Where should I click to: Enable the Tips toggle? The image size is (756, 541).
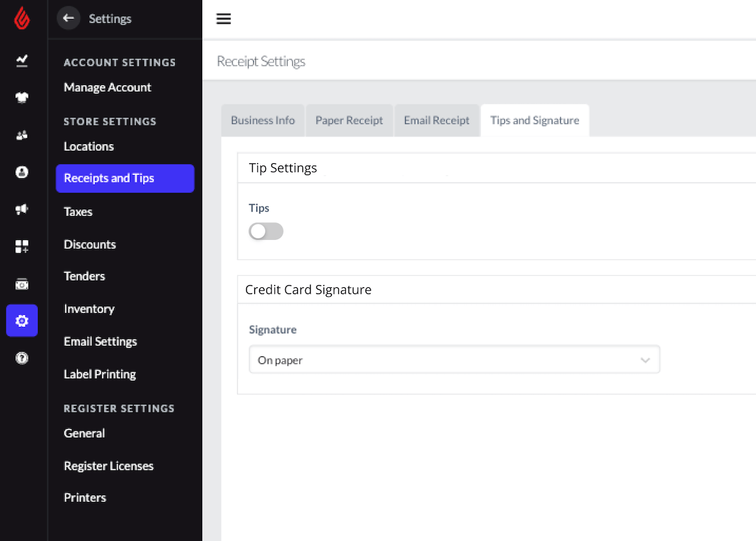tap(266, 231)
